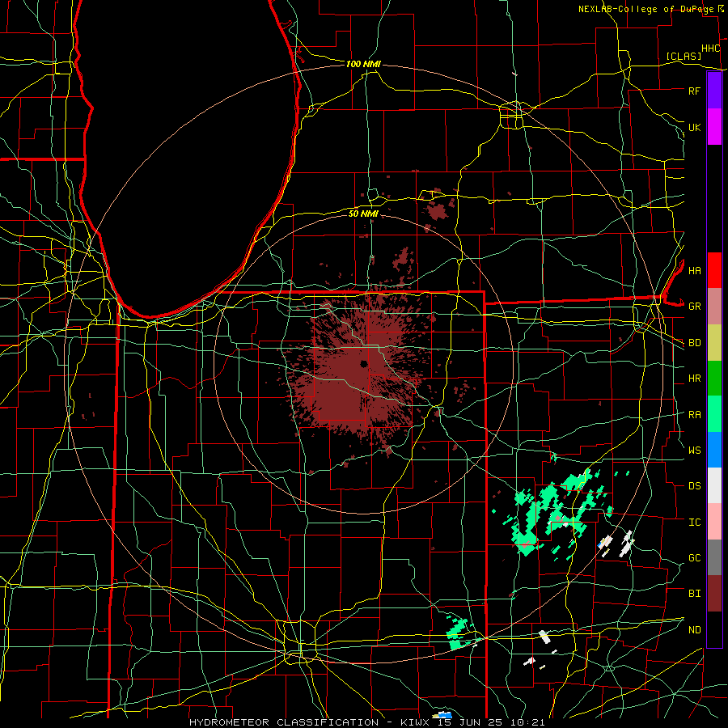Click the magenta UK legend color swatch
This screenshot has height=728, width=728.
pos(714,127)
